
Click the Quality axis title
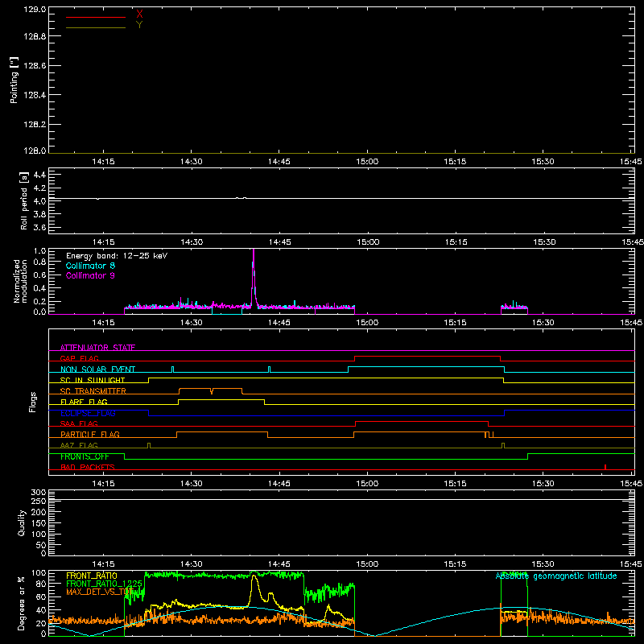pos(22,522)
